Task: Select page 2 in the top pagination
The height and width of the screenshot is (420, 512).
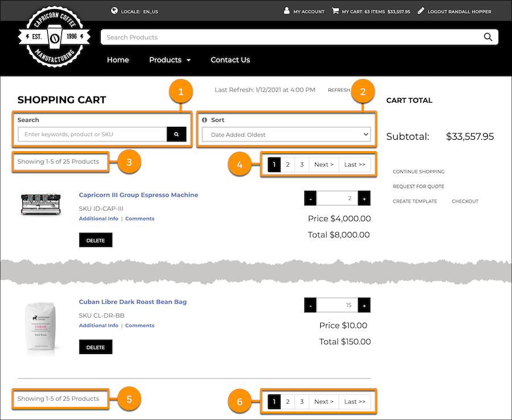Action: (288, 164)
